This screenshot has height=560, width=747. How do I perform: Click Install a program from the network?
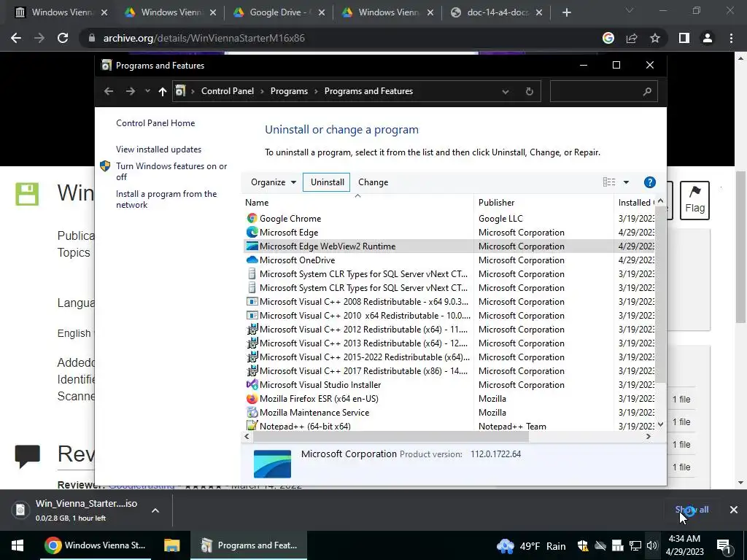[166, 200]
